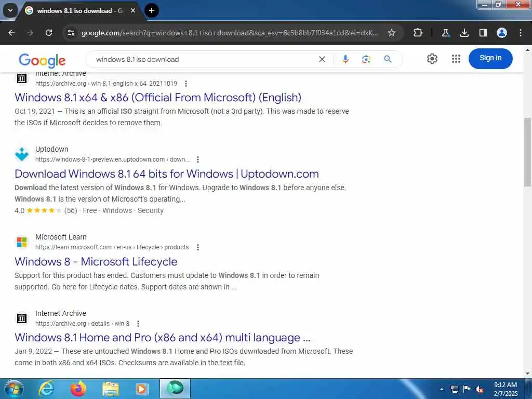Viewport: 532px width, 399px height.
Task: Open Chrome three-dot menu
Action: pyautogui.click(x=521, y=33)
